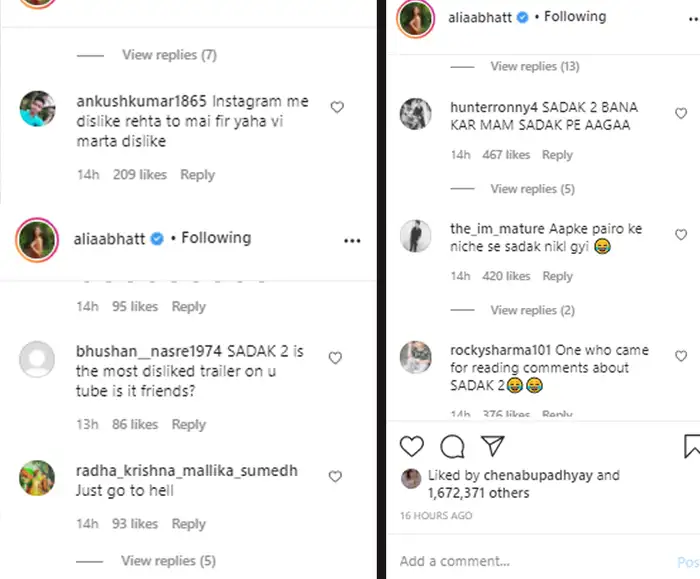Expand View replies (7)
The height and width of the screenshot is (579, 700).
[169, 55]
